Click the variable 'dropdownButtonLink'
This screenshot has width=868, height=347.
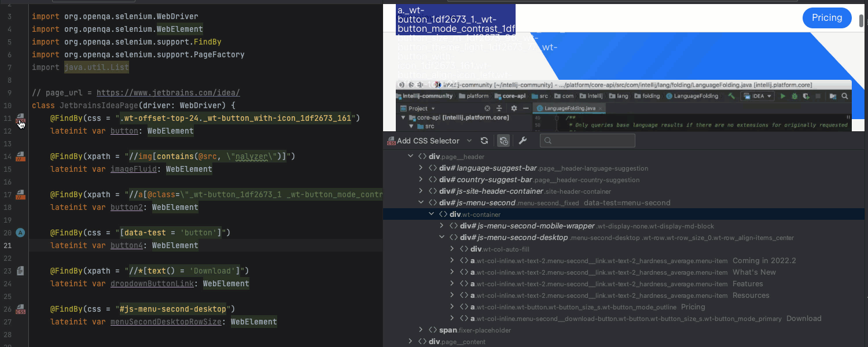[152, 284]
